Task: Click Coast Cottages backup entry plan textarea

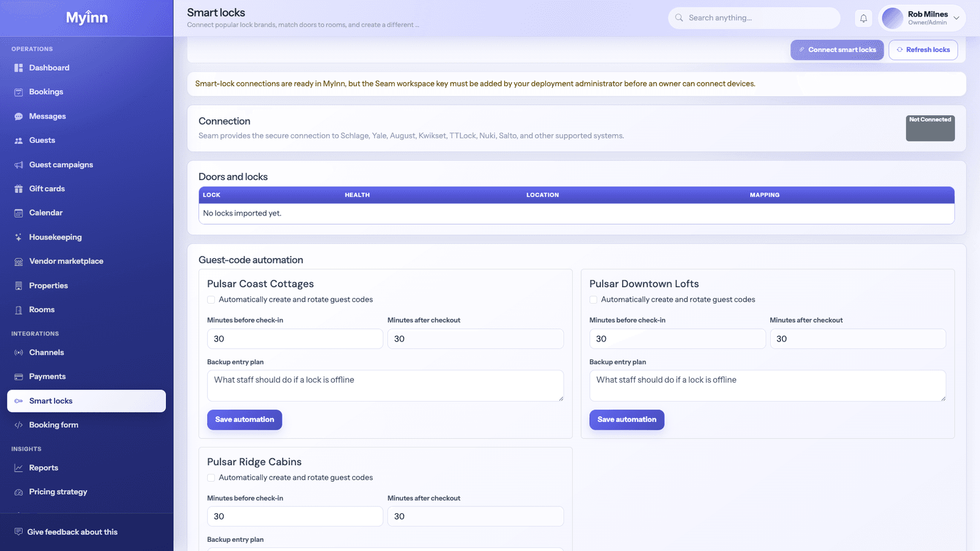Action: point(385,386)
